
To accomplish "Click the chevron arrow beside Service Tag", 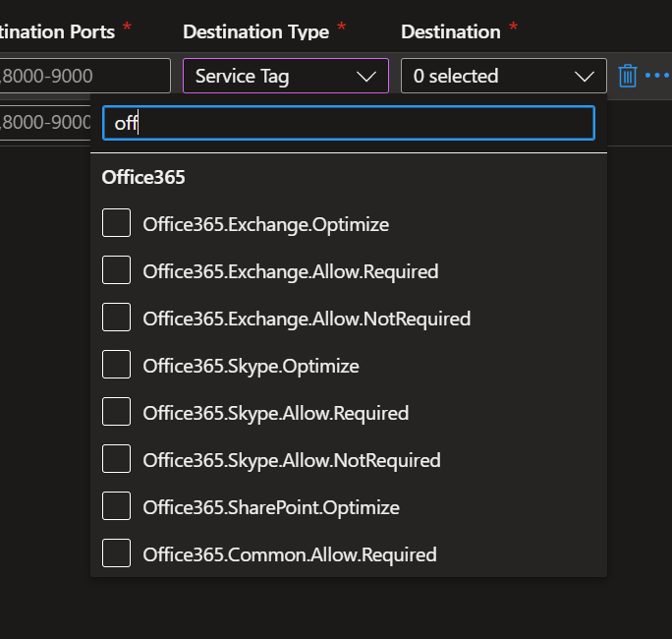I will (366, 76).
